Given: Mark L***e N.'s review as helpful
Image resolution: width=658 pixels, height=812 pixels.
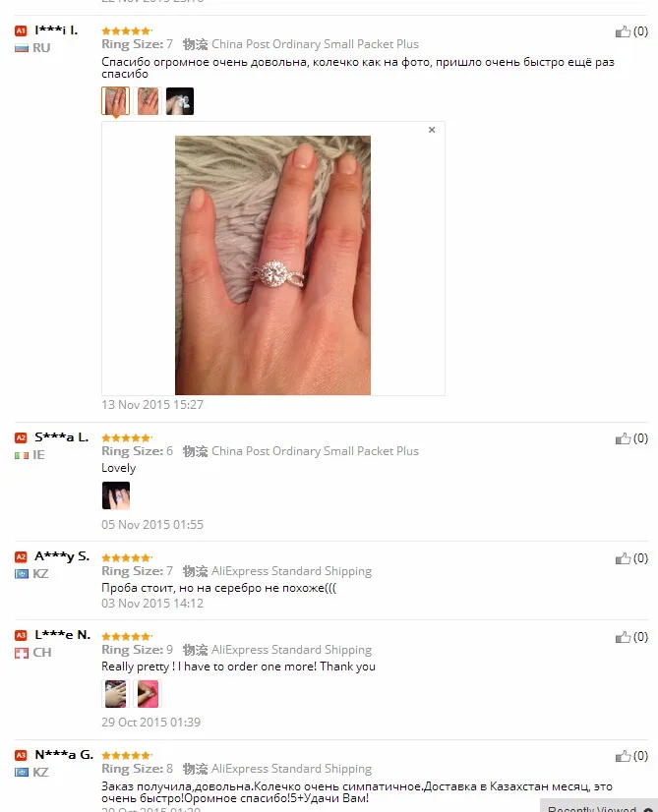Looking at the screenshot, I should click(623, 637).
